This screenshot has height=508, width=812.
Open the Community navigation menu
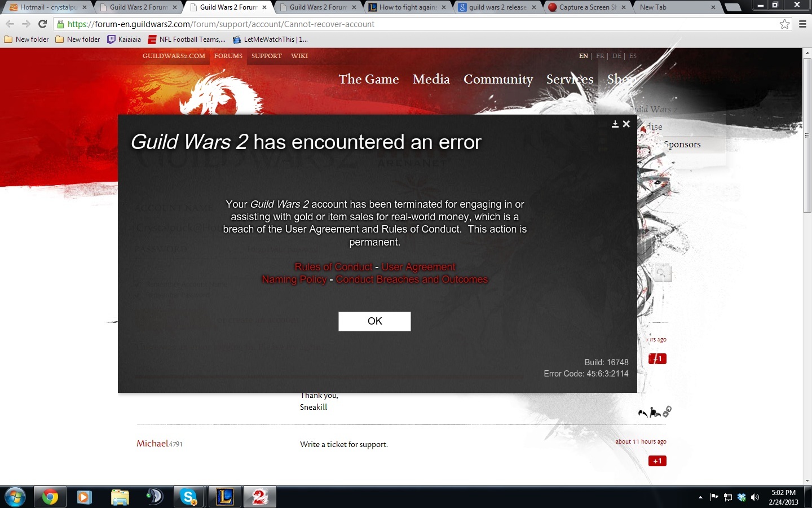[498, 80]
